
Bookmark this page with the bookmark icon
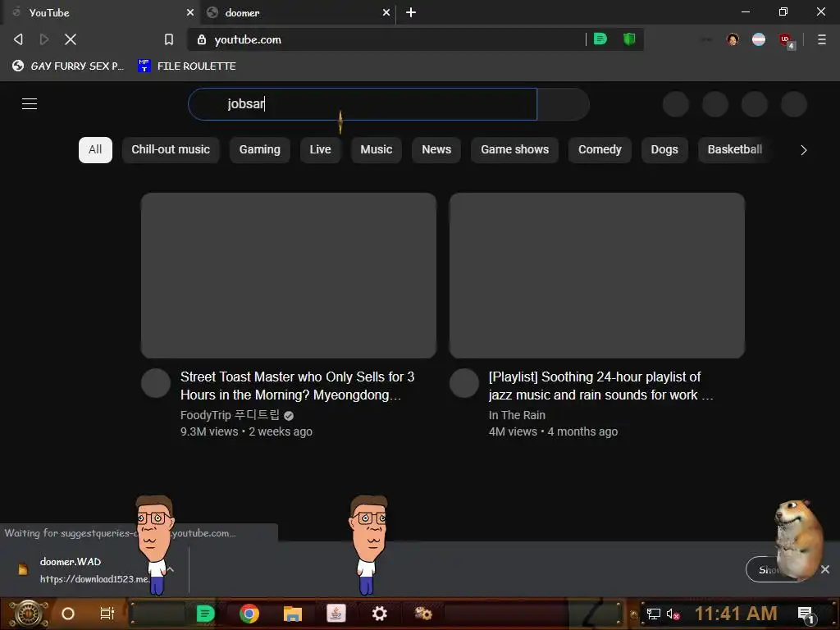point(169,39)
